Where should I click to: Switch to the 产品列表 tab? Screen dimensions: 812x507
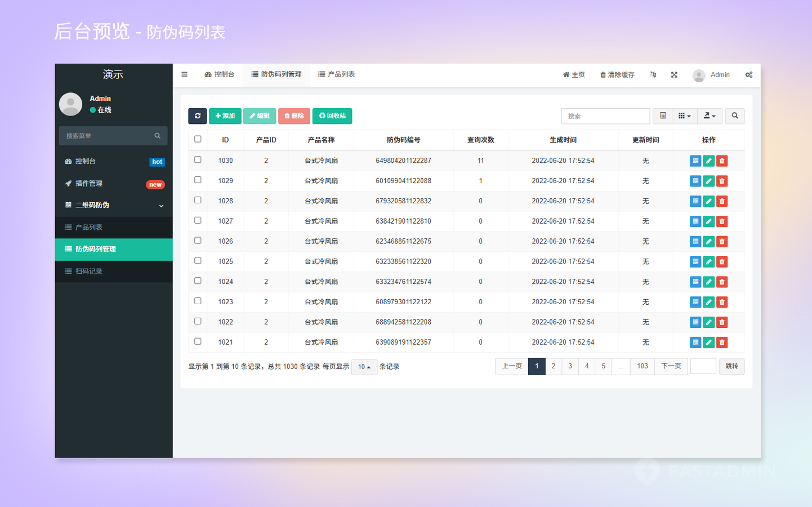[336, 74]
